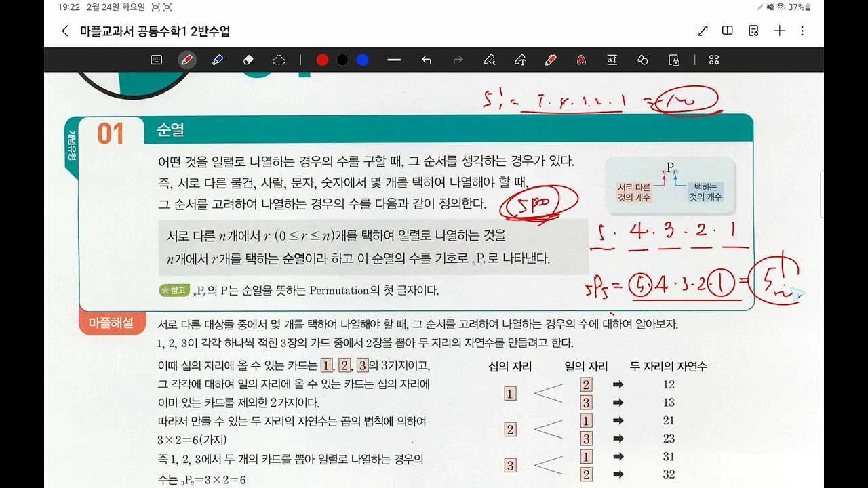Tap the time 19:22 in status bar

click(x=68, y=7)
